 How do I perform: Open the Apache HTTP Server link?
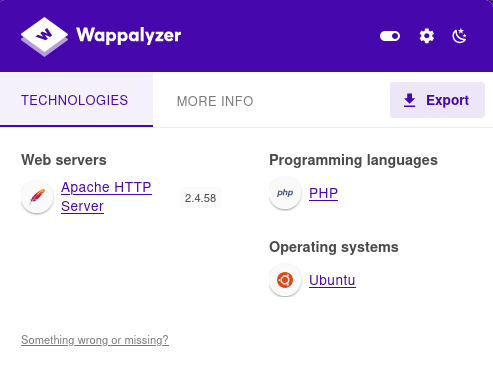[106, 197]
